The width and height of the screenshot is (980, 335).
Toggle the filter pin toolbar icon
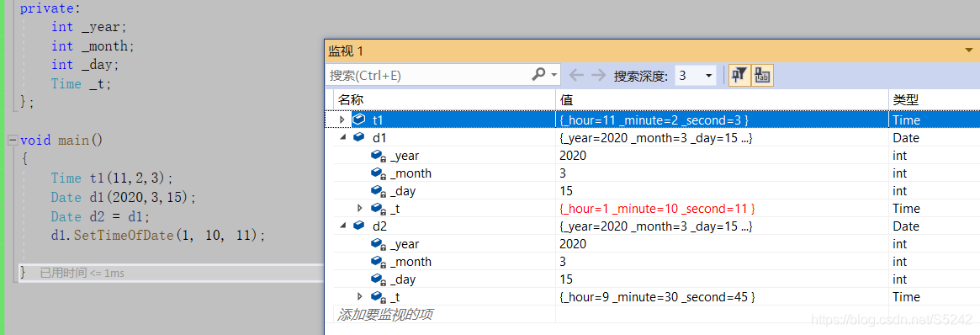point(740,76)
